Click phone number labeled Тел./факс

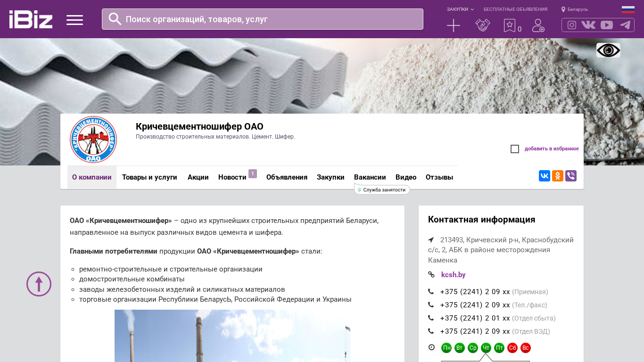tap(475, 305)
